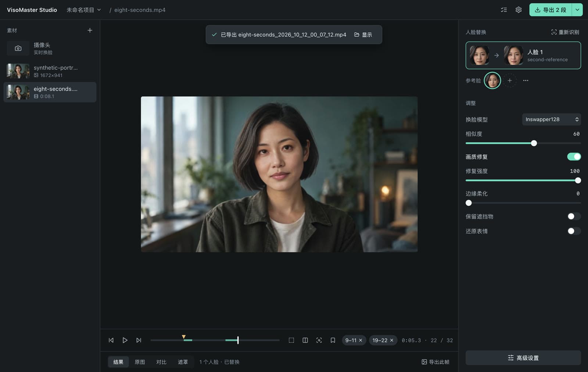Open the Inswapper128 model dropdown
Screen dimensions: 588x372
click(x=552, y=119)
